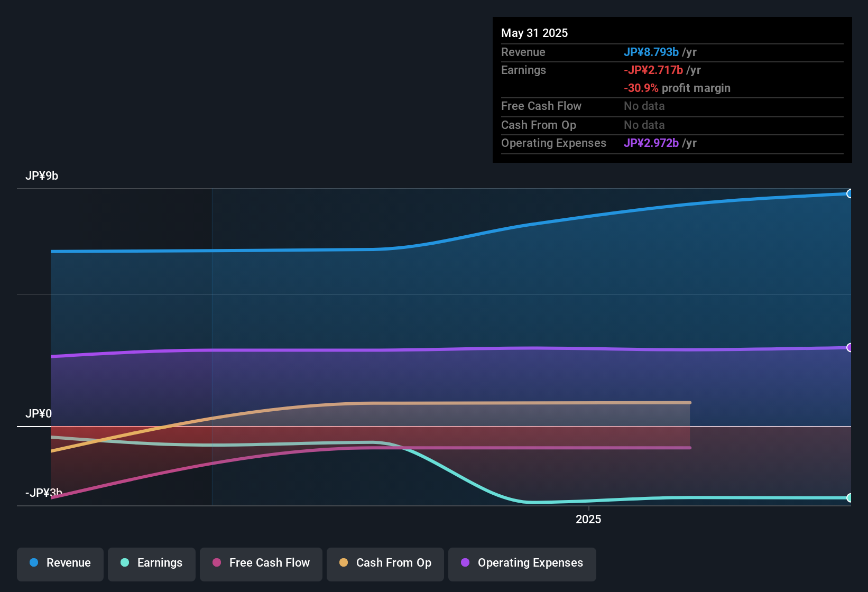Screen dimensions: 868x592
Task: Select the Operating Expenses end data point
Action: tap(849, 347)
